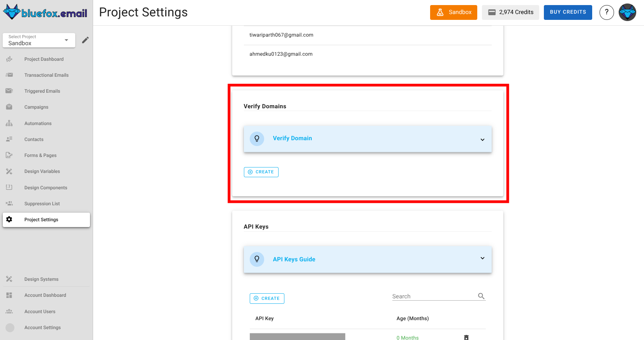644x340 pixels.
Task: Open the Suppression List page
Action: pos(42,204)
